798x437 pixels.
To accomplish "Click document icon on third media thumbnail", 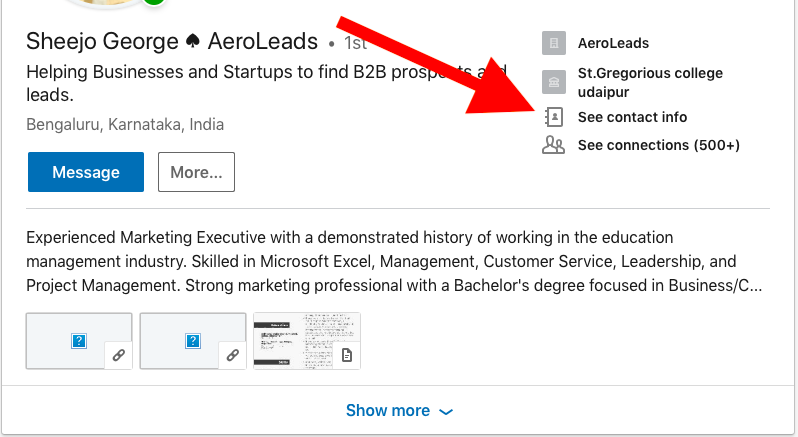I will click(x=347, y=355).
